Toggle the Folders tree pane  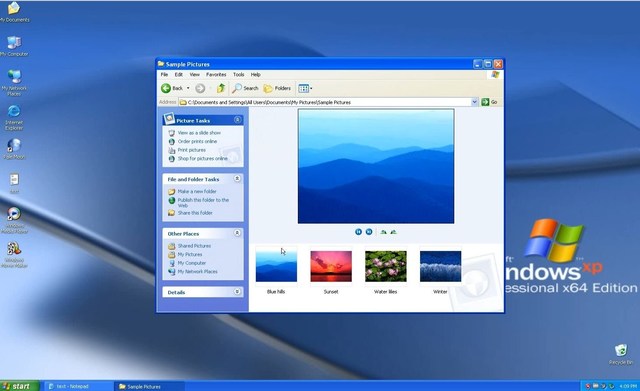(277, 88)
